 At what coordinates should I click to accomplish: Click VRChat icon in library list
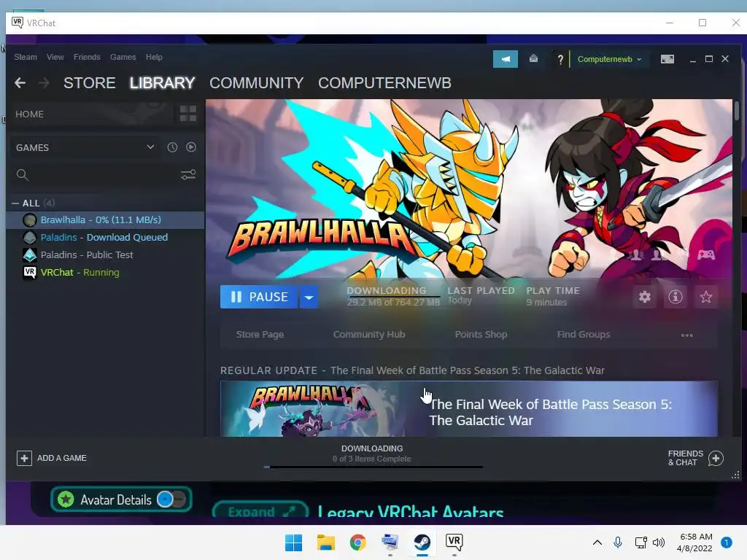coord(29,273)
